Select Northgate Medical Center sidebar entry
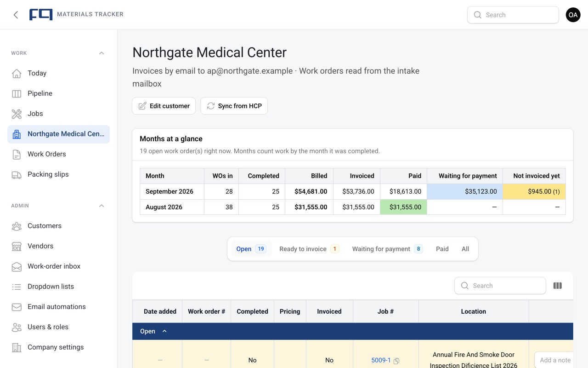 click(59, 134)
